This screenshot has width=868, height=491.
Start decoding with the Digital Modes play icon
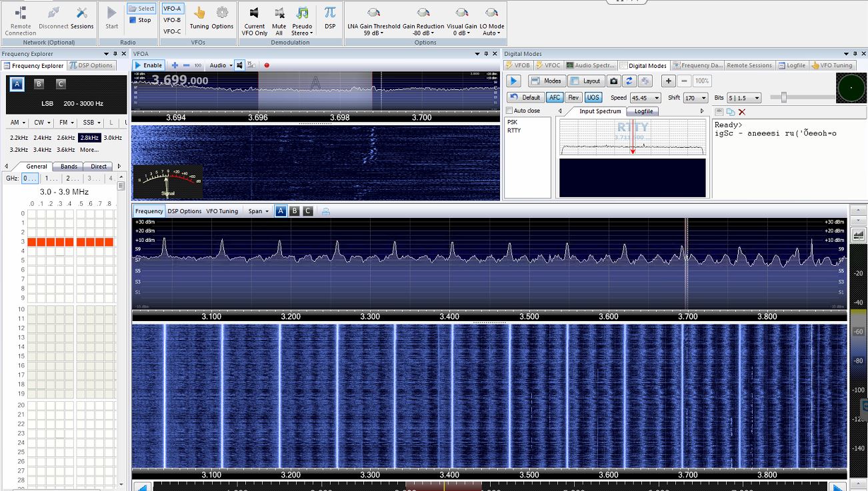(x=513, y=81)
